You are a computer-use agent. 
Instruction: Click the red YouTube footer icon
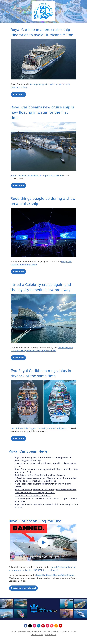(x=60, y=626)
